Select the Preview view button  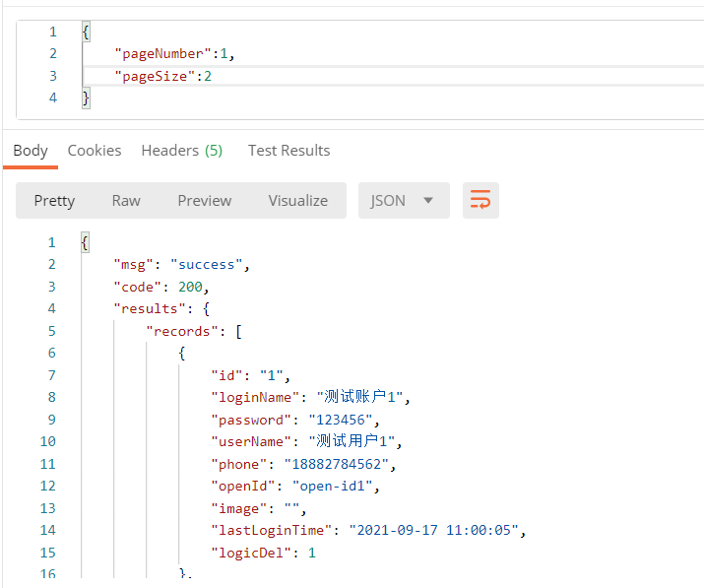point(205,200)
